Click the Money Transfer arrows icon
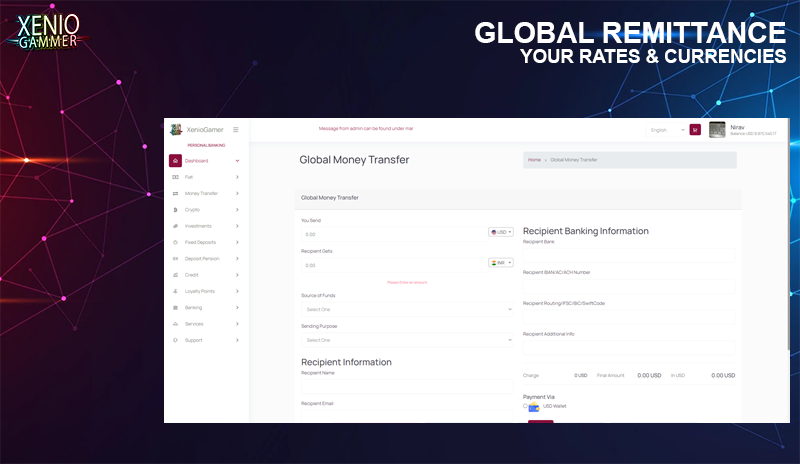Image resolution: width=800 pixels, height=464 pixels. pyautogui.click(x=175, y=193)
